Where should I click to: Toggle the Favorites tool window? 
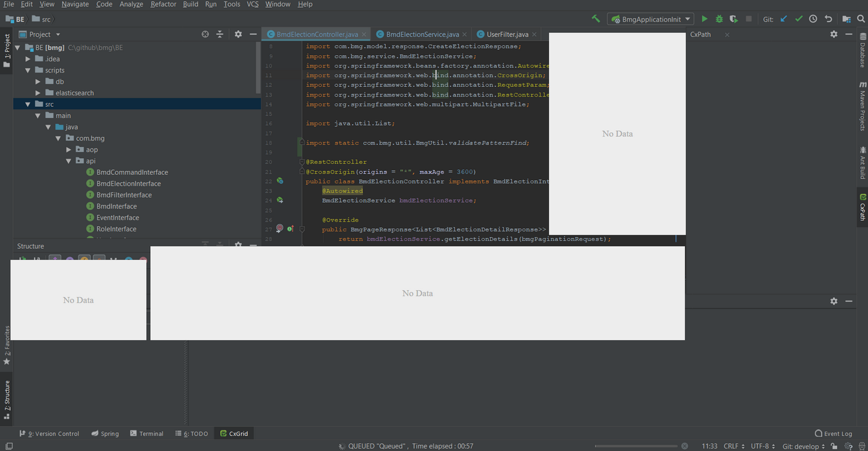6,345
